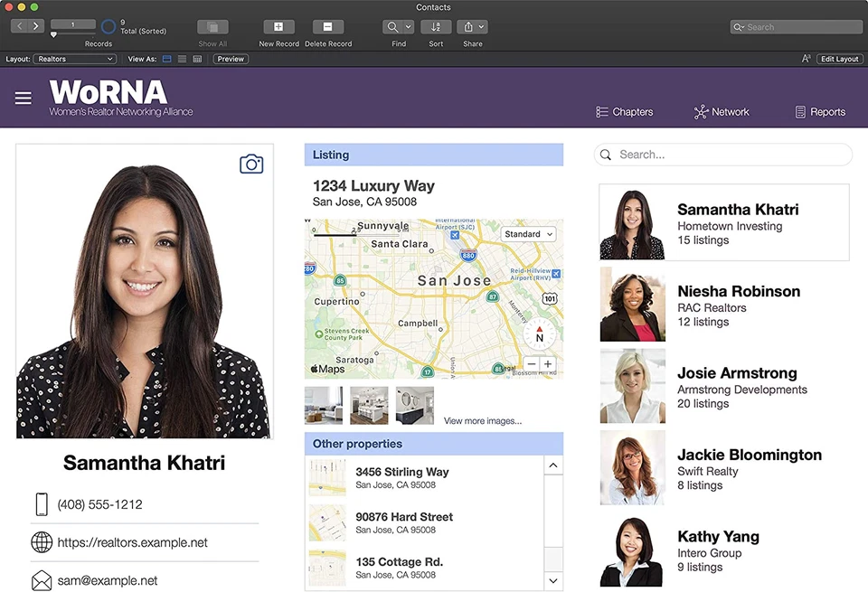
Task: Click the Share icon
Action: point(468,26)
